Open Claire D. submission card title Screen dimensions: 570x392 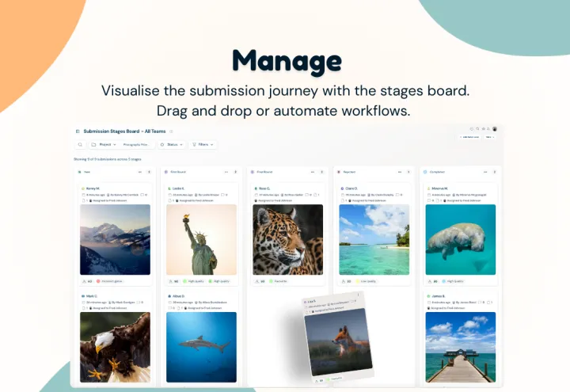351,188
